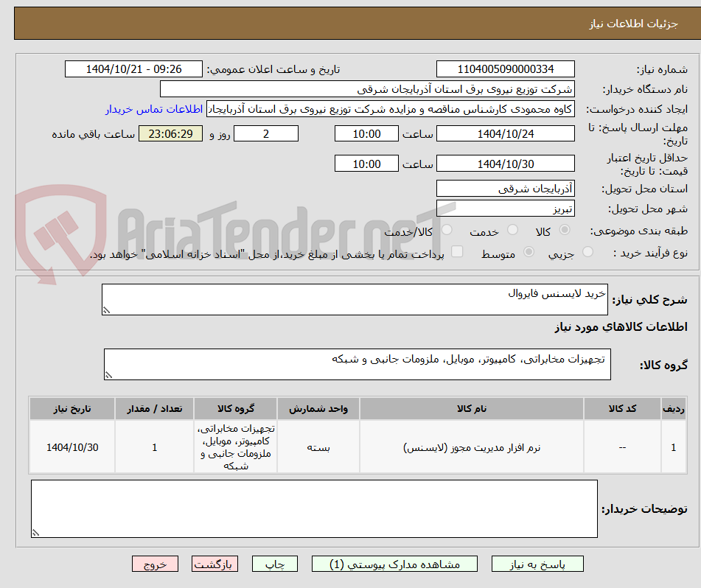701x588 pixels.
Task: Select the جزیی purchase type radio
Action: [588, 251]
